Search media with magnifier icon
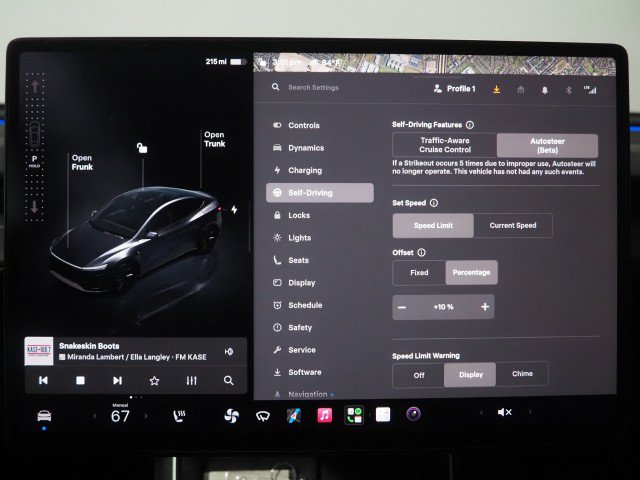Viewport: 640px width, 480px height. (x=229, y=381)
